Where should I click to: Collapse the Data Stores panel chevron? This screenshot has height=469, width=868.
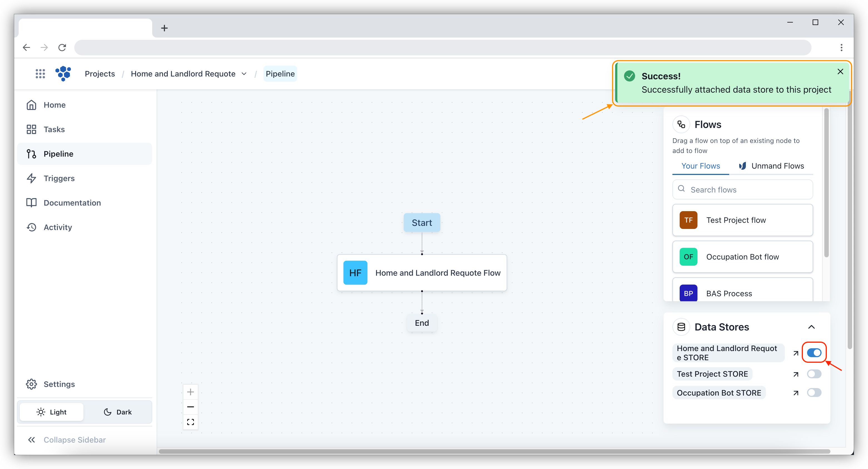coord(812,327)
